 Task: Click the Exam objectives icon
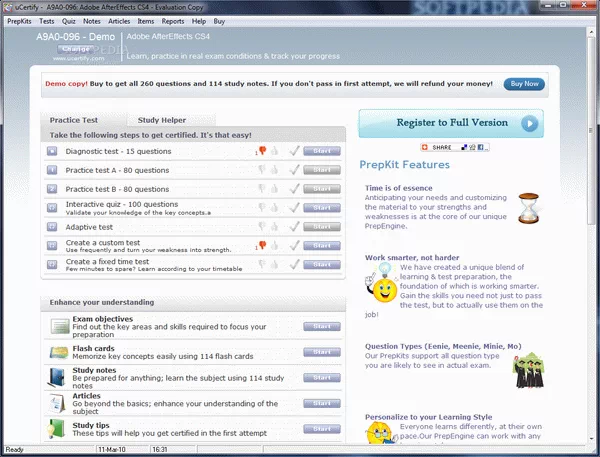(x=58, y=327)
